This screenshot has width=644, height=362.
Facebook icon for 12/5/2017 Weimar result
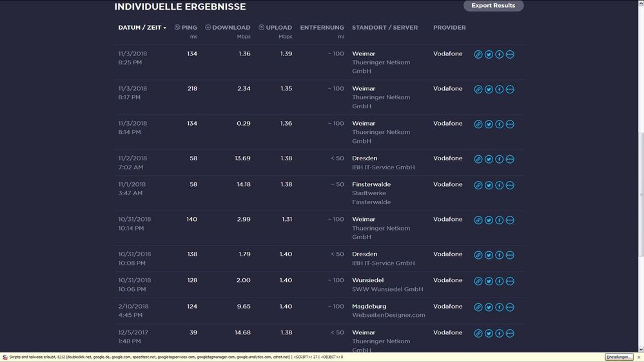pos(500,333)
